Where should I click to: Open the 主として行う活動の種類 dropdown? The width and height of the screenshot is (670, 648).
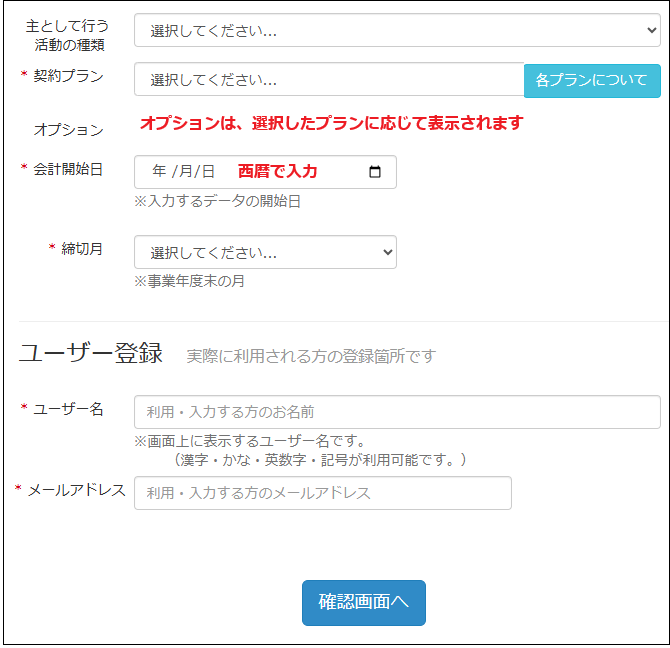[397, 30]
